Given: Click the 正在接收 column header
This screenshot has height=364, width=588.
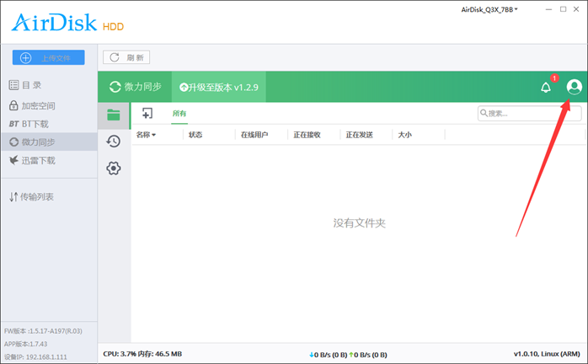Looking at the screenshot, I should coord(307,135).
